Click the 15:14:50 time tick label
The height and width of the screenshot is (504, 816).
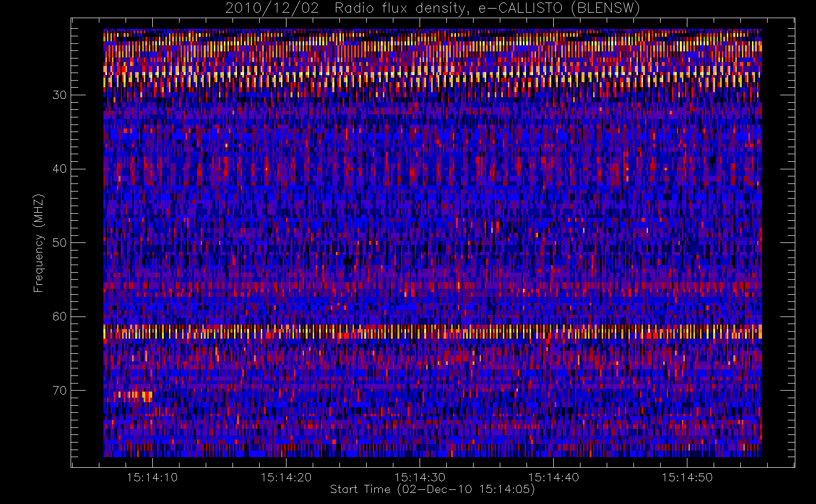click(x=687, y=477)
